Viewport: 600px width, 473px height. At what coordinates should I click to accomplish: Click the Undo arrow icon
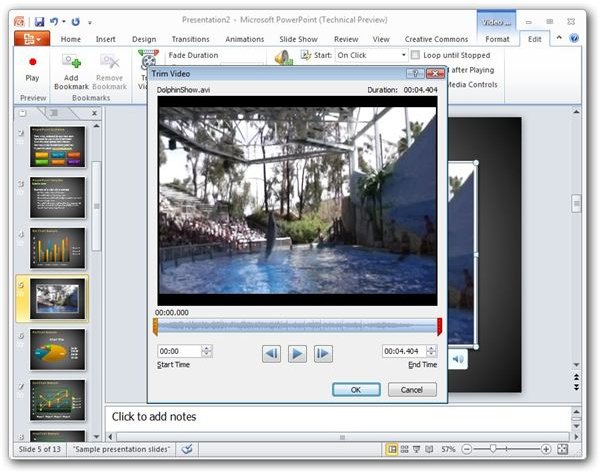[54, 21]
